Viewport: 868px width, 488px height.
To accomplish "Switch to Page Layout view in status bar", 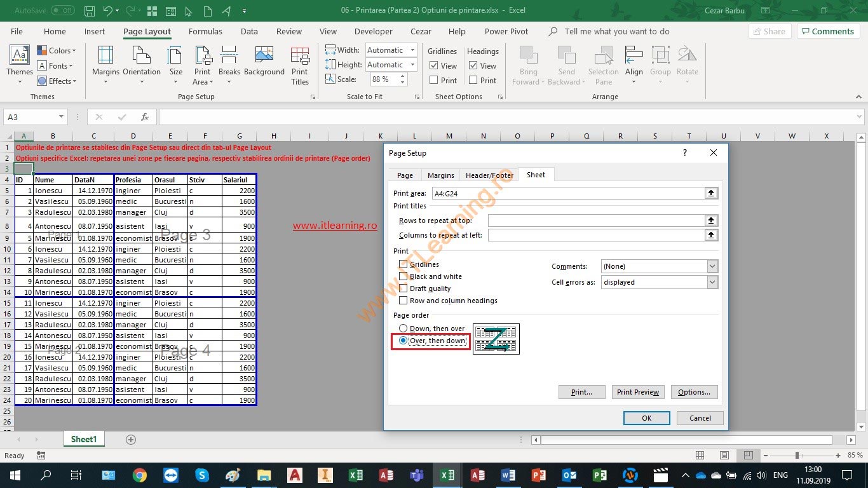I will 724,456.
